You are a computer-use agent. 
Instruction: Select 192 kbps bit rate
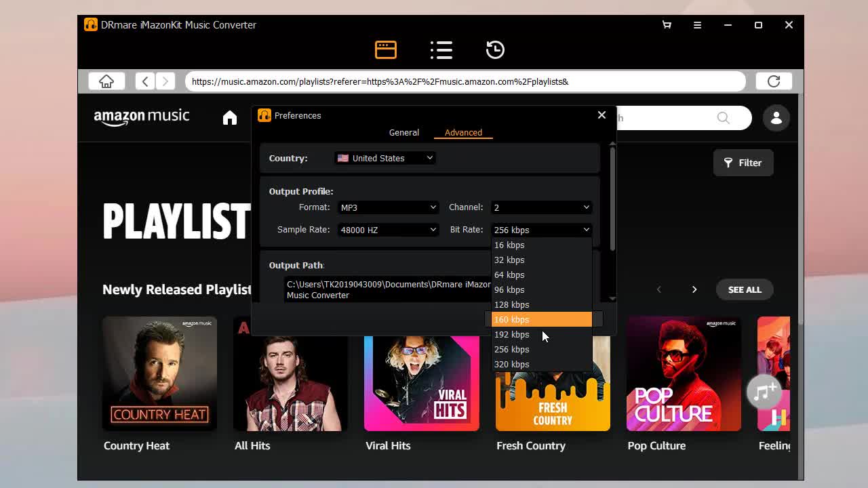coord(541,335)
